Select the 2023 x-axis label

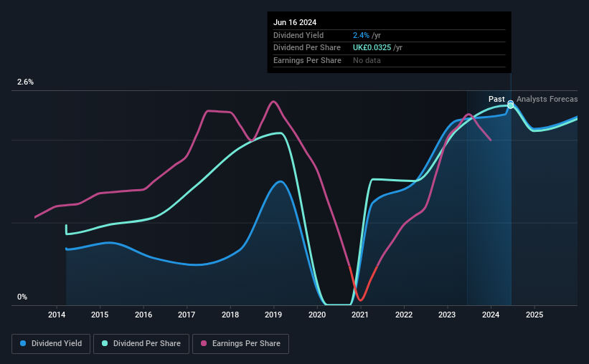447,315
